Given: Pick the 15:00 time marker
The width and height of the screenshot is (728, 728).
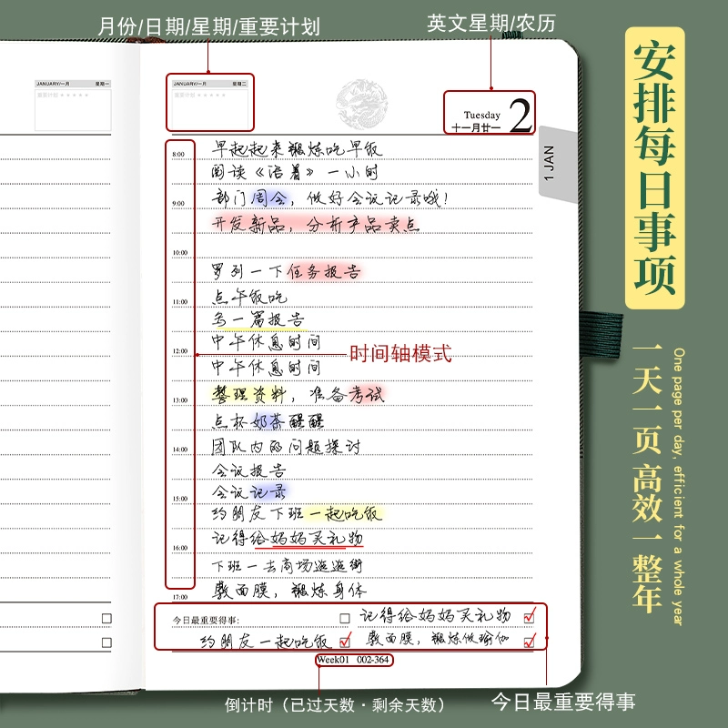Looking at the screenshot, I should [x=180, y=499].
